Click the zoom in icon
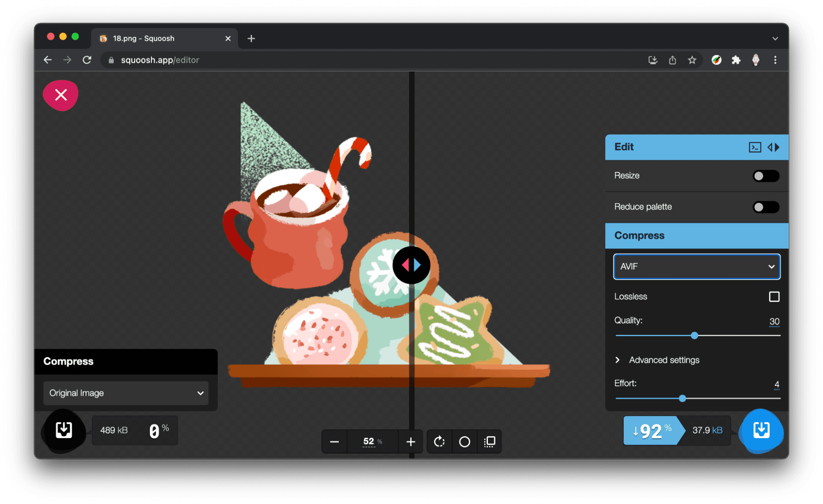The height and width of the screenshot is (504, 823). tap(412, 441)
